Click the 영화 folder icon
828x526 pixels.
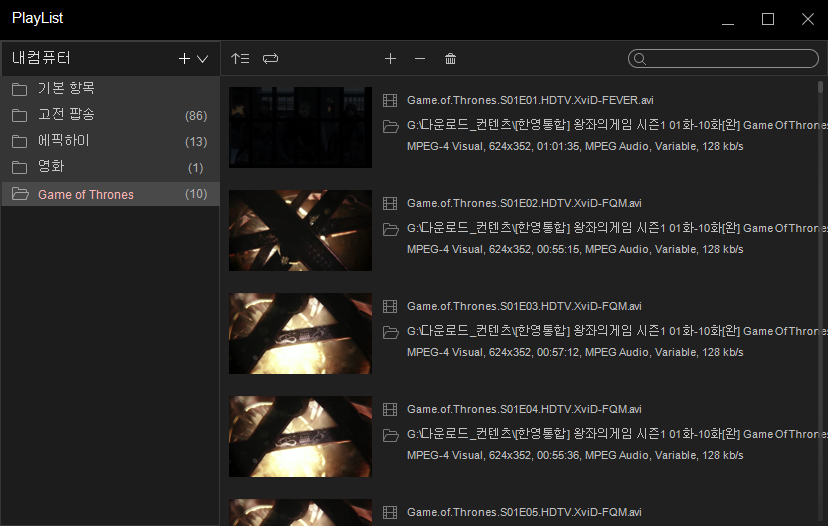point(20,167)
